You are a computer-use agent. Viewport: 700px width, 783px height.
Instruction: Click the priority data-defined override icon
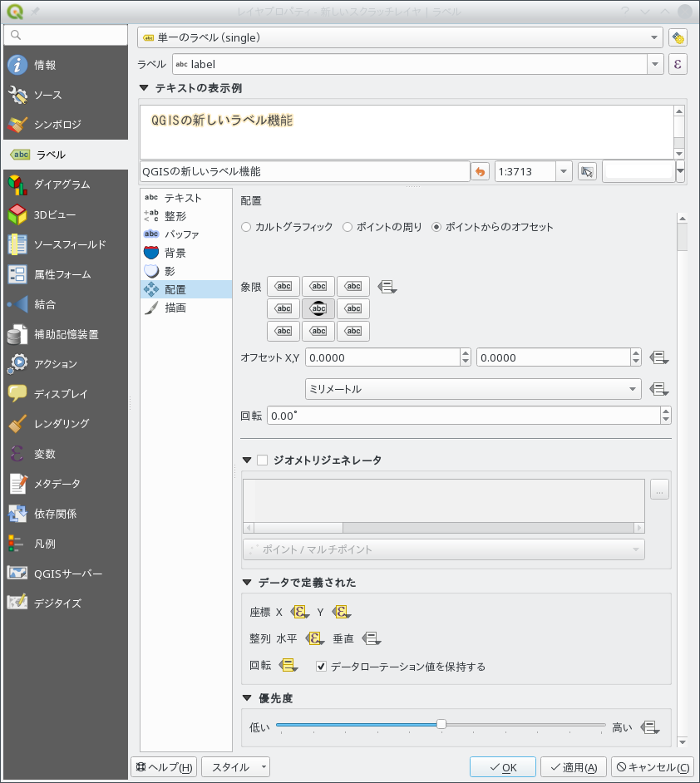pos(650,727)
